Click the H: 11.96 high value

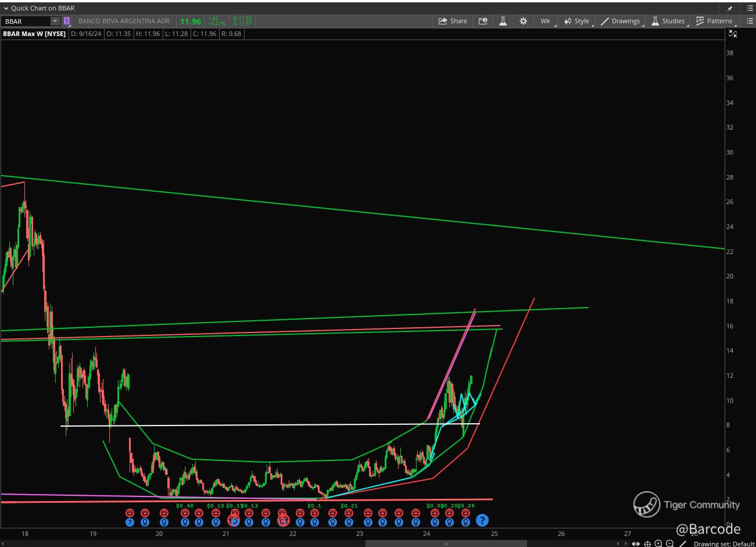147,34
